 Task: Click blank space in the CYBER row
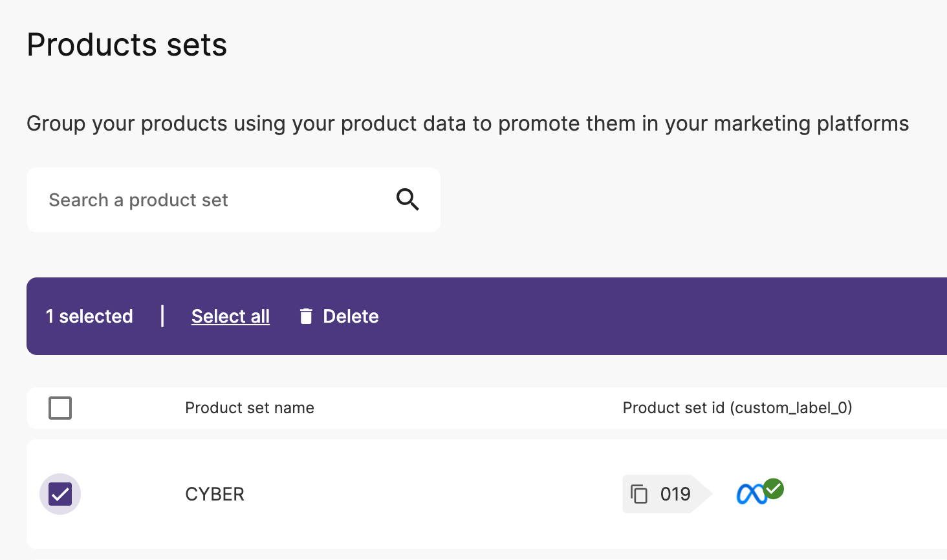(x=420, y=494)
